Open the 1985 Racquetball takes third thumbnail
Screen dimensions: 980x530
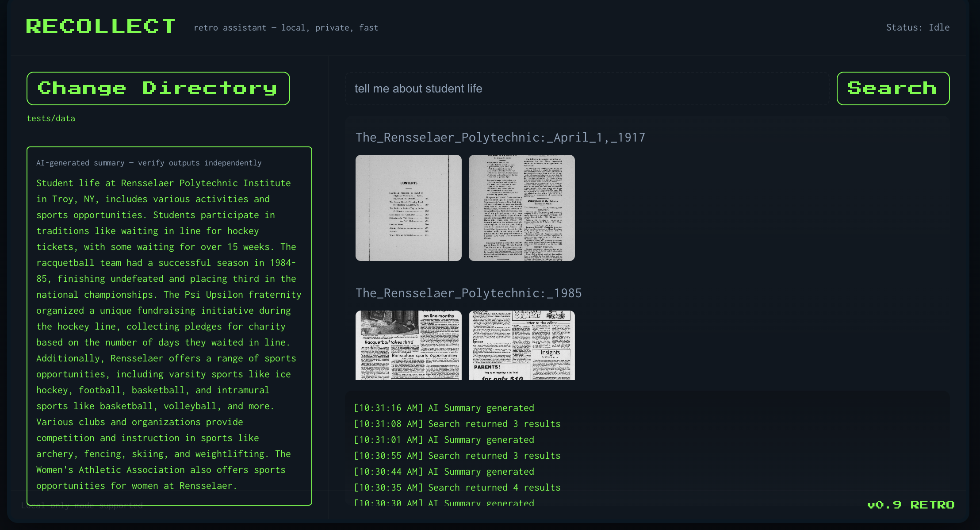coord(408,345)
